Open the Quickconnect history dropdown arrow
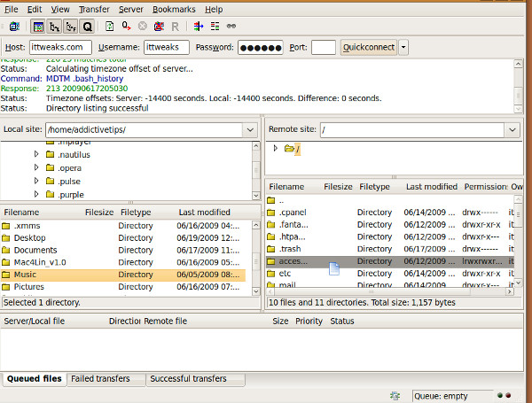 point(403,47)
